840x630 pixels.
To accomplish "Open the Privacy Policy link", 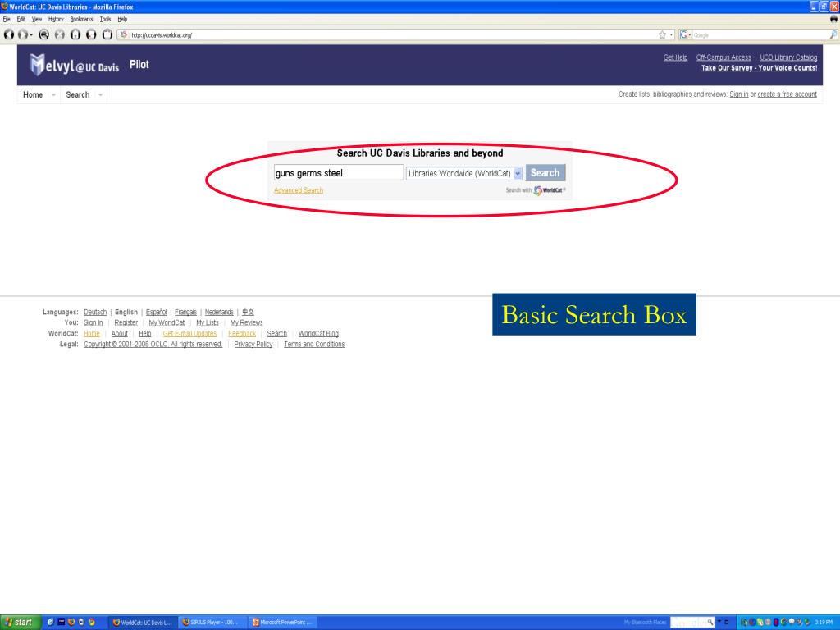I will point(253,345).
